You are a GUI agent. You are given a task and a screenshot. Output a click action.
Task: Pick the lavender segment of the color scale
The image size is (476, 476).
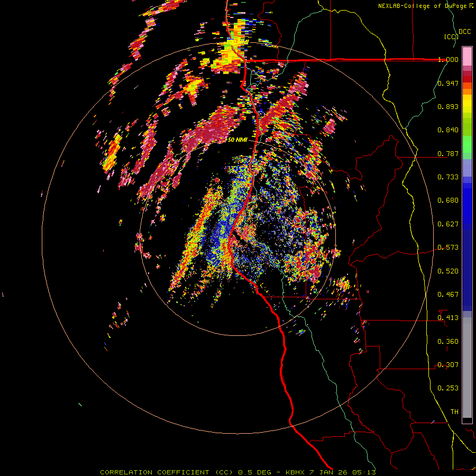[467, 168]
